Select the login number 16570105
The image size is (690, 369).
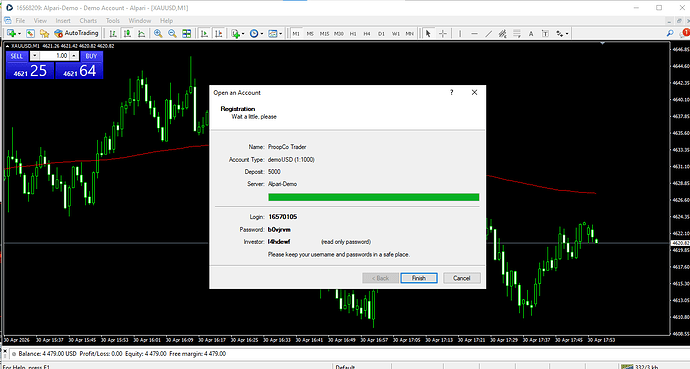283,217
